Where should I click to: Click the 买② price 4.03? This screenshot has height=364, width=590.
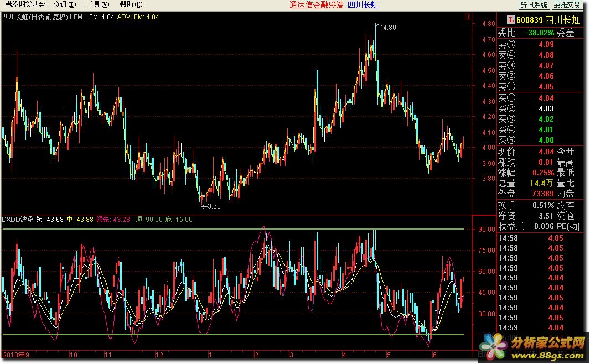[x=546, y=108]
